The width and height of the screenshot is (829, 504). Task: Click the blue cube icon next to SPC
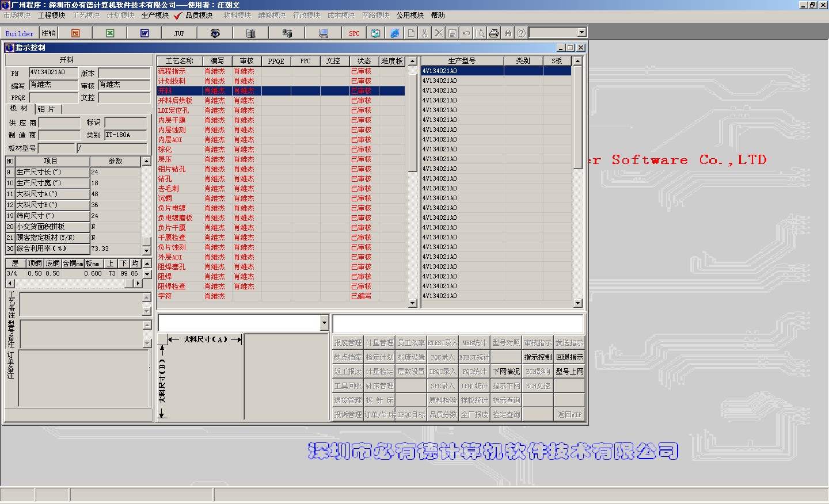pos(375,33)
